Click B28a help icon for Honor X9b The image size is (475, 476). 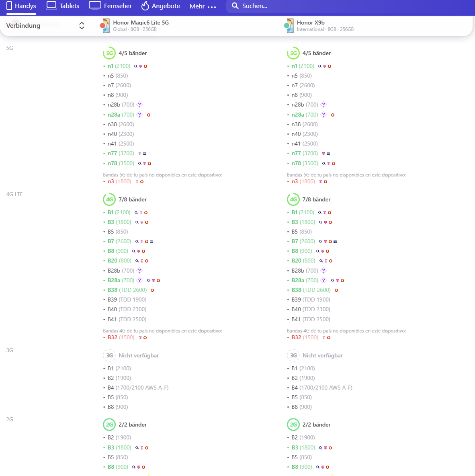point(323,281)
